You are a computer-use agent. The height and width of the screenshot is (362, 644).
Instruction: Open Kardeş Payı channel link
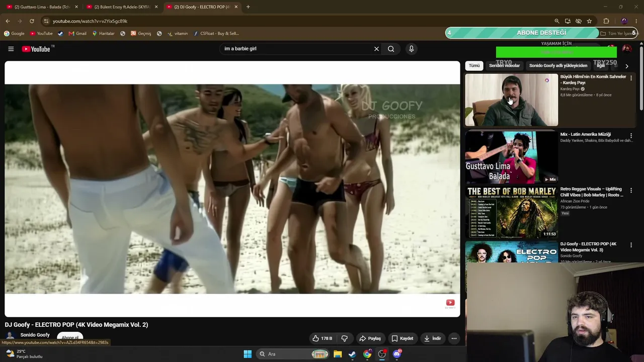(x=570, y=89)
